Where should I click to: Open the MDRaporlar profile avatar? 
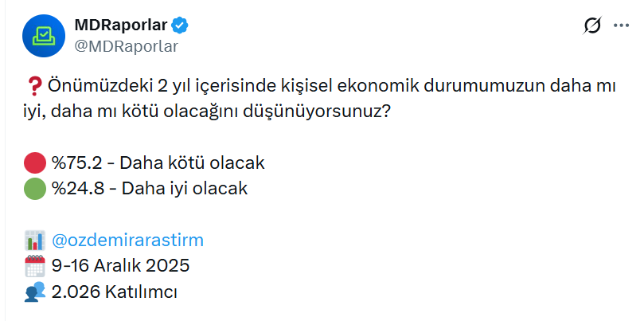pos(42,35)
